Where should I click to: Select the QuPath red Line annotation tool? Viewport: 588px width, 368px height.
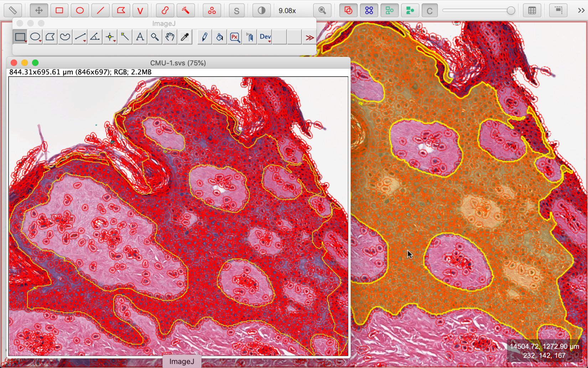tap(100, 10)
